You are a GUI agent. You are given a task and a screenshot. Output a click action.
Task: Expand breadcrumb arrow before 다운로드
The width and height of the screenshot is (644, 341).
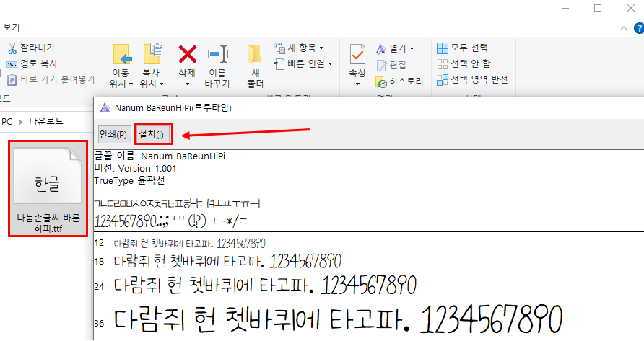(x=20, y=122)
